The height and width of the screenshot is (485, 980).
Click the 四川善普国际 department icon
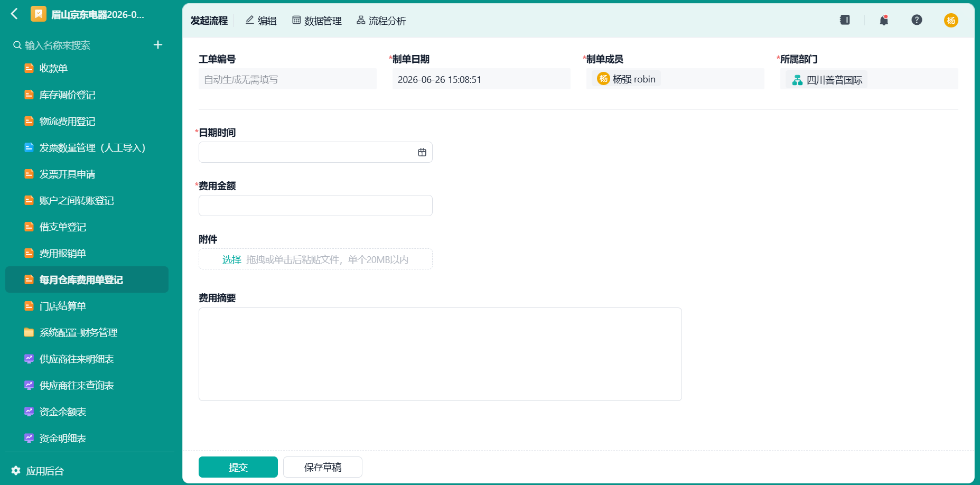pos(797,80)
